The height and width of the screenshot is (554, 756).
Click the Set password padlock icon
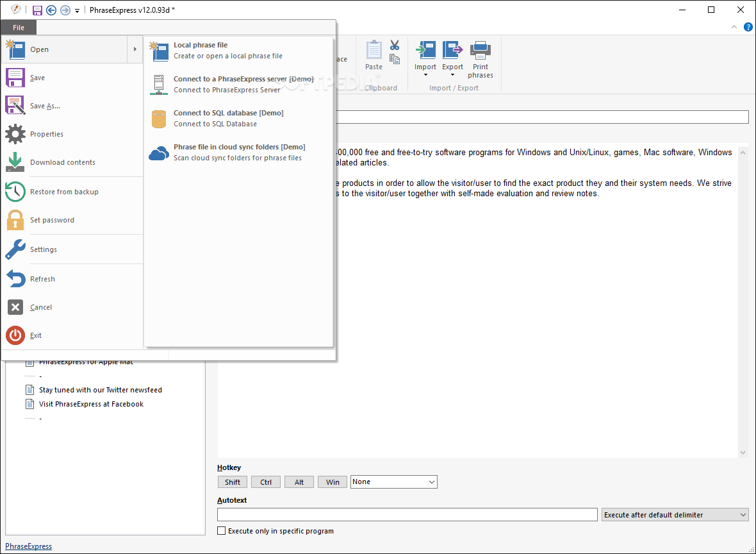[15, 220]
